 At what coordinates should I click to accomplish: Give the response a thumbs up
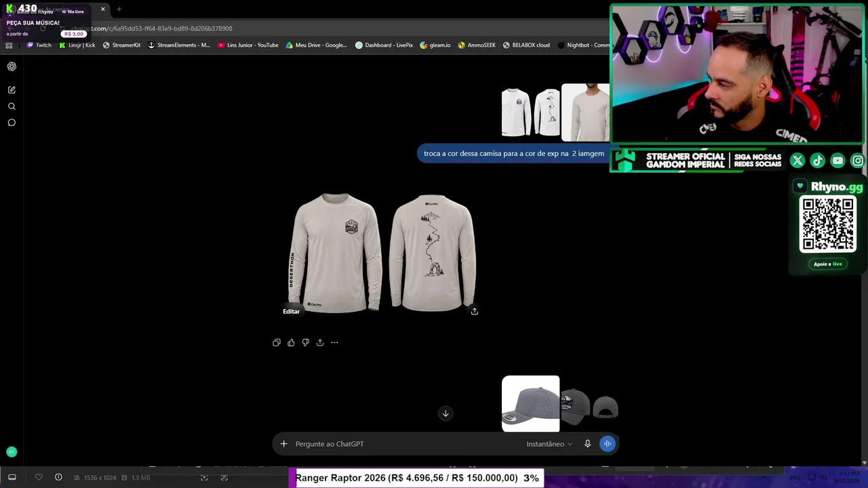[291, 342]
